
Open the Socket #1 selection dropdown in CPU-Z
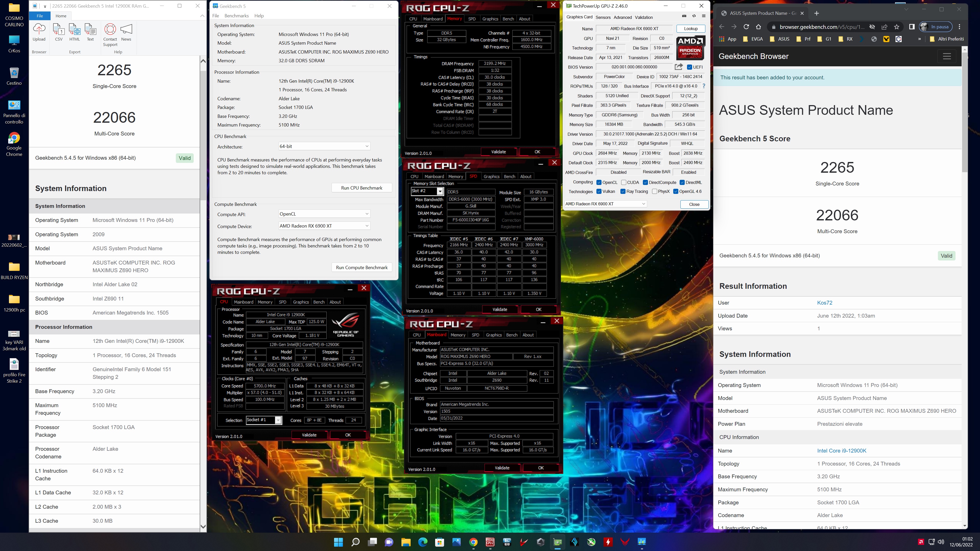pyautogui.click(x=264, y=420)
